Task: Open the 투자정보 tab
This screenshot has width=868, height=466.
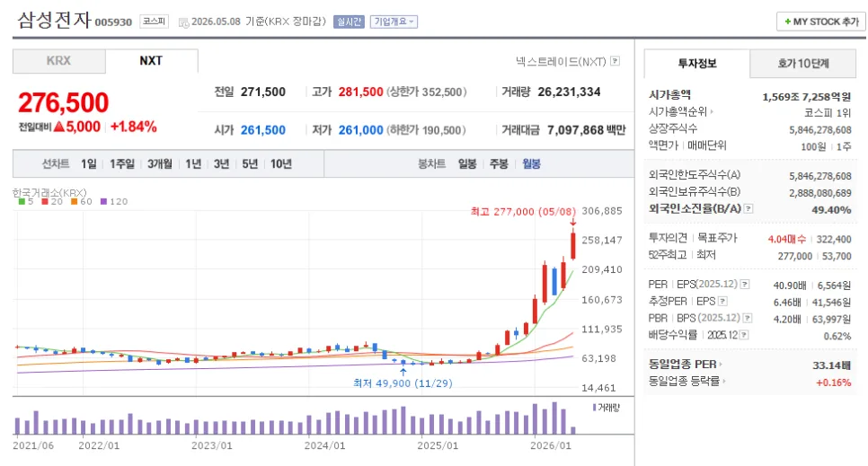Action: 697,63
